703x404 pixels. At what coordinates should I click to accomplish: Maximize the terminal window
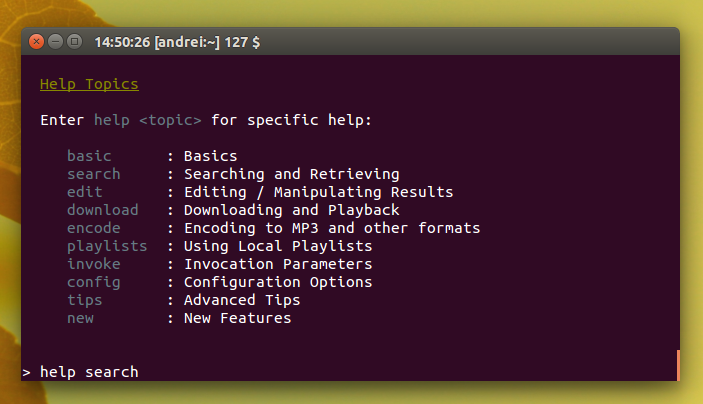74,42
